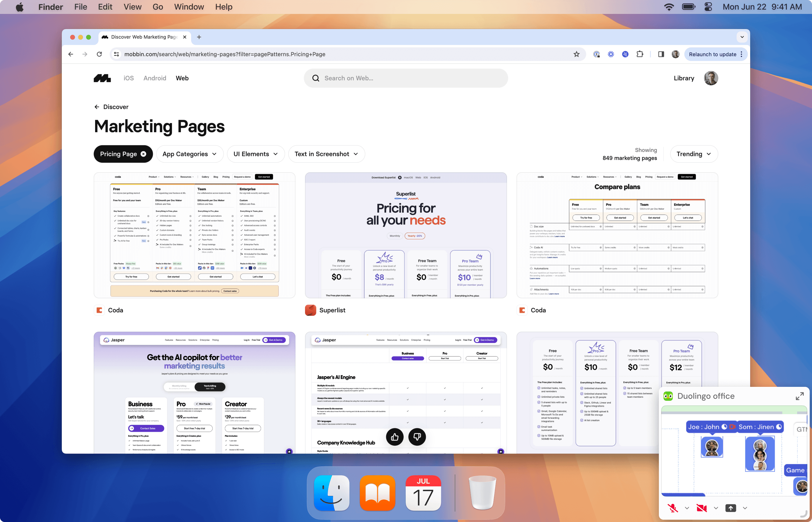This screenshot has width=812, height=522.
Task: Open the Text in Screenshot dropdown
Action: pyautogui.click(x=326, y=154)
